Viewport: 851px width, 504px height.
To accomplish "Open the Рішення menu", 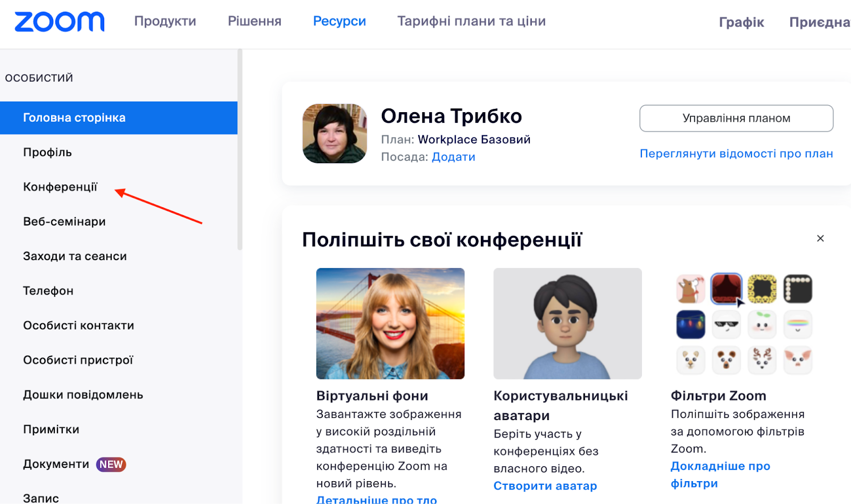I will [x=254, y=21].
